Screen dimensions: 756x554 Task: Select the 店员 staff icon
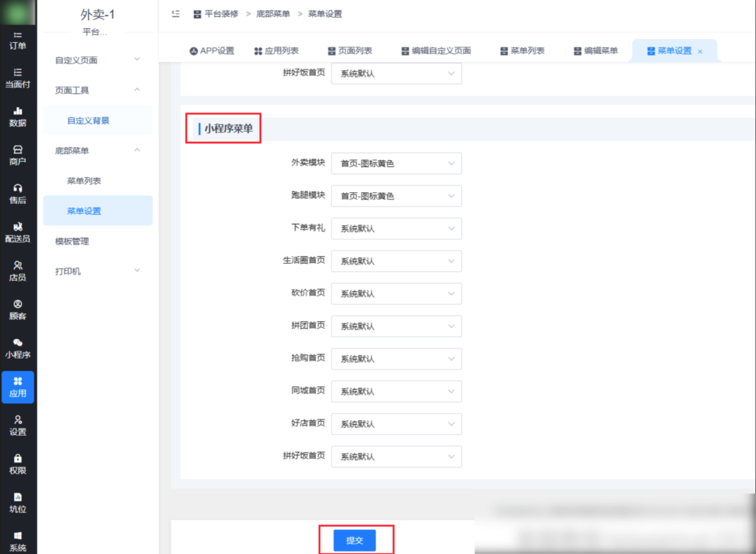(16, 270)
